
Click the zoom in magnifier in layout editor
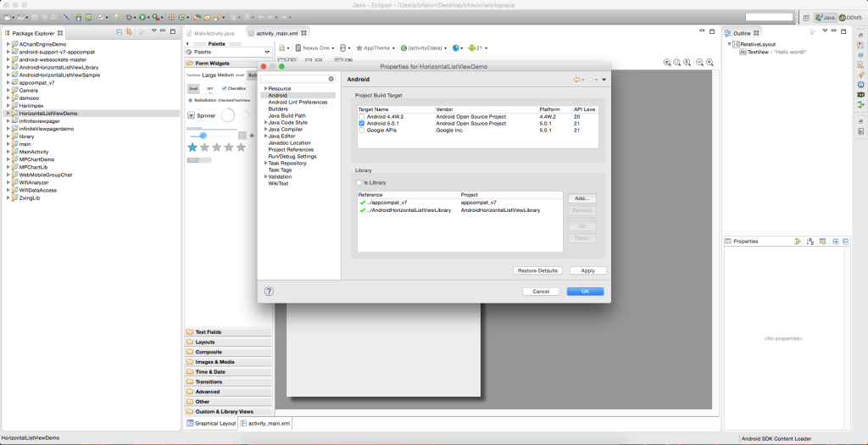point(709,63)
